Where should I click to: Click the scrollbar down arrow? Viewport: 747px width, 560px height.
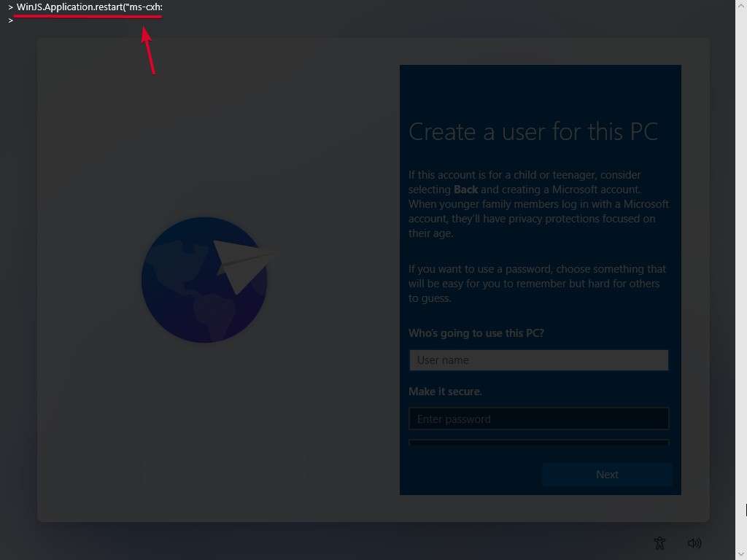pyautogui.click(x=740, y=553)
